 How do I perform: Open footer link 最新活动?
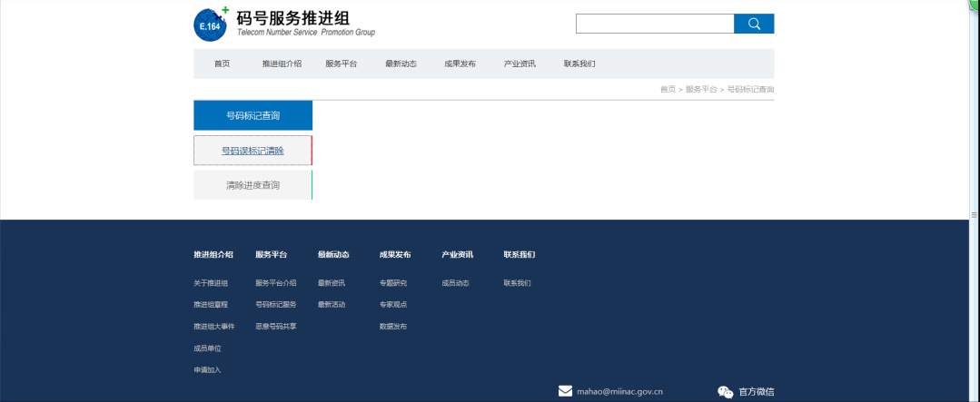332,305
